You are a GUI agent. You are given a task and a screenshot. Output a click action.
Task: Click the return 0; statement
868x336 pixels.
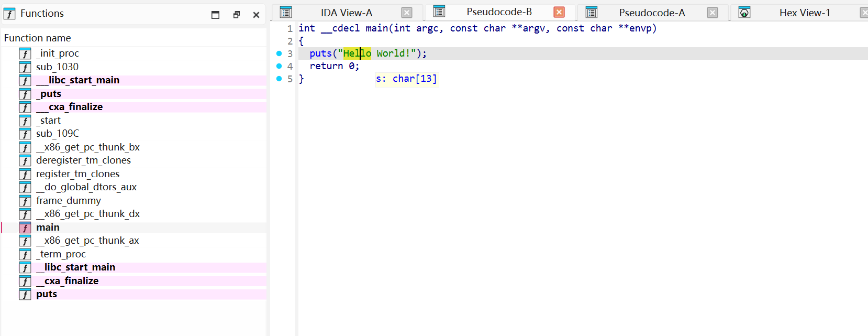335,66
